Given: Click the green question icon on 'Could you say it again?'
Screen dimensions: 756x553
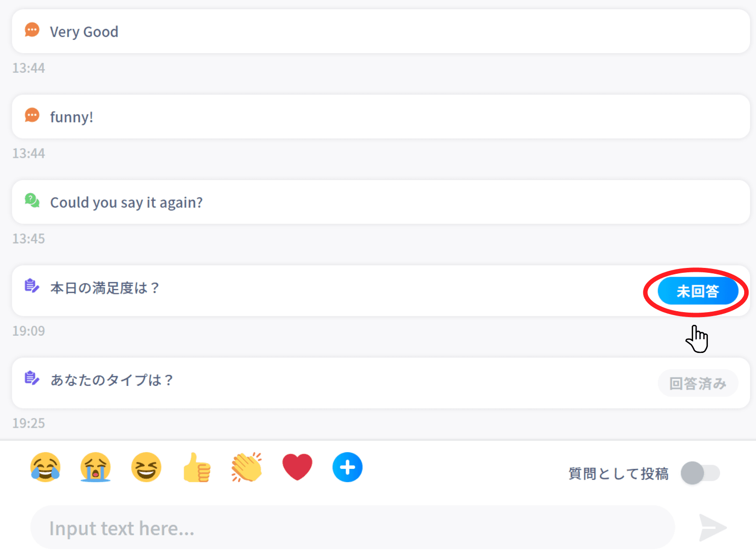Looking at the screenshot, I should point(31,201).
